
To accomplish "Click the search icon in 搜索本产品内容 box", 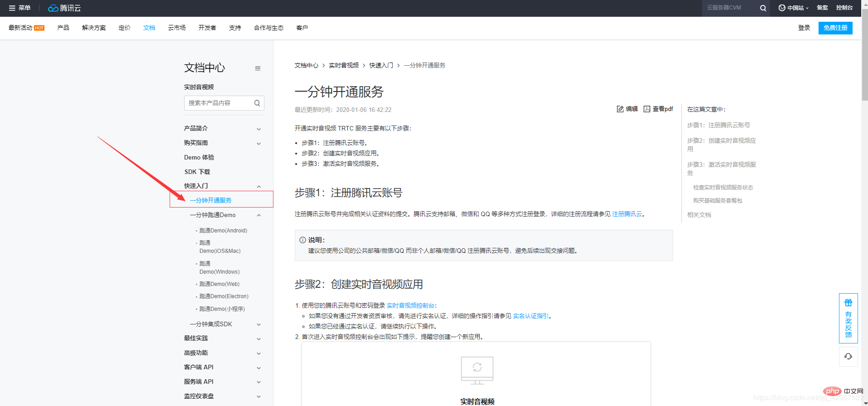I will 257,103.
